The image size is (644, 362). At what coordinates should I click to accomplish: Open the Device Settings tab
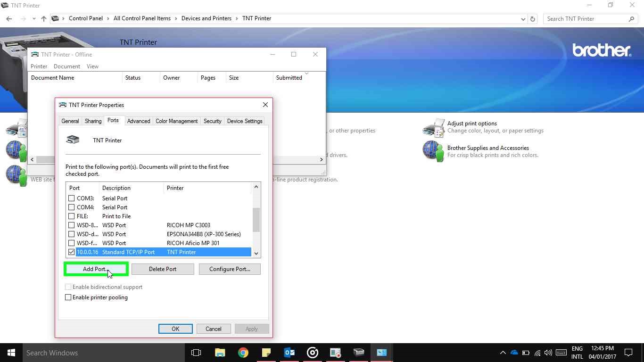tap(245, 121)
